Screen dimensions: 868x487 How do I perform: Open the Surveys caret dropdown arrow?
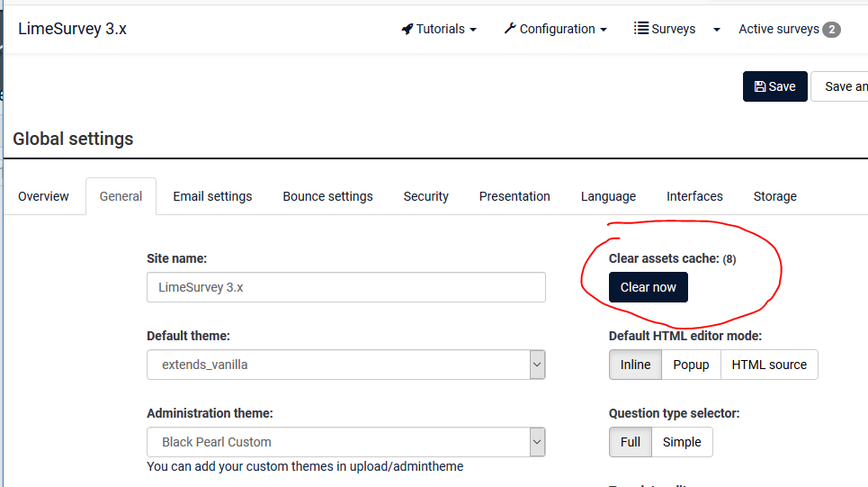pos(717,30)
